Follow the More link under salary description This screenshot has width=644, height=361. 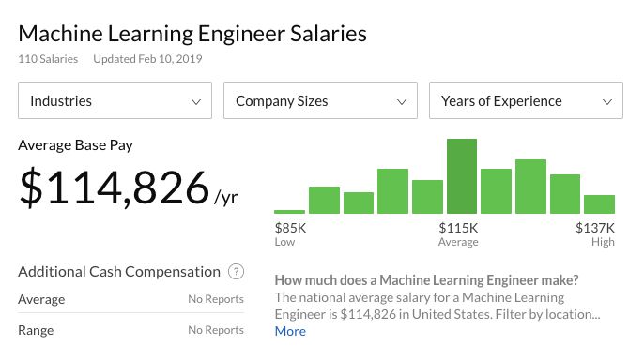tap(290, 331)
